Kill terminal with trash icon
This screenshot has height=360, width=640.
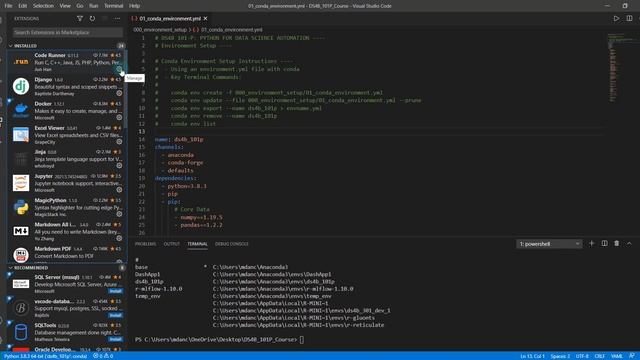tap(617, 243)
